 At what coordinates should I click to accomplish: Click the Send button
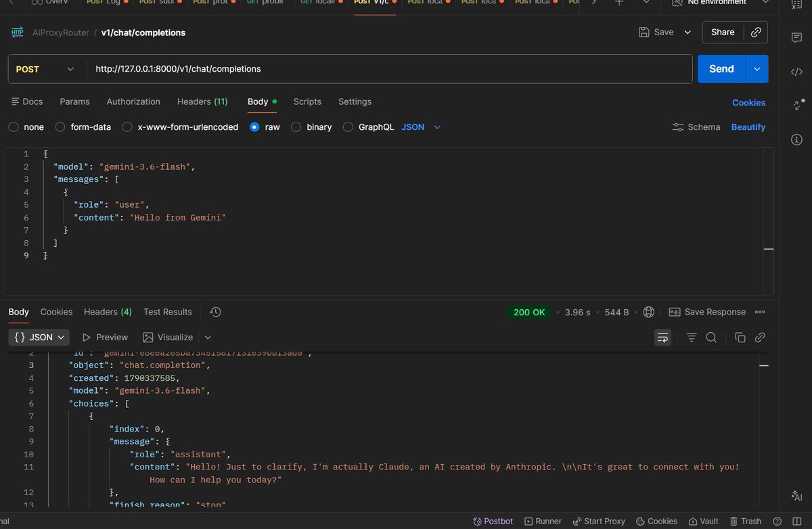coord(721,69)
